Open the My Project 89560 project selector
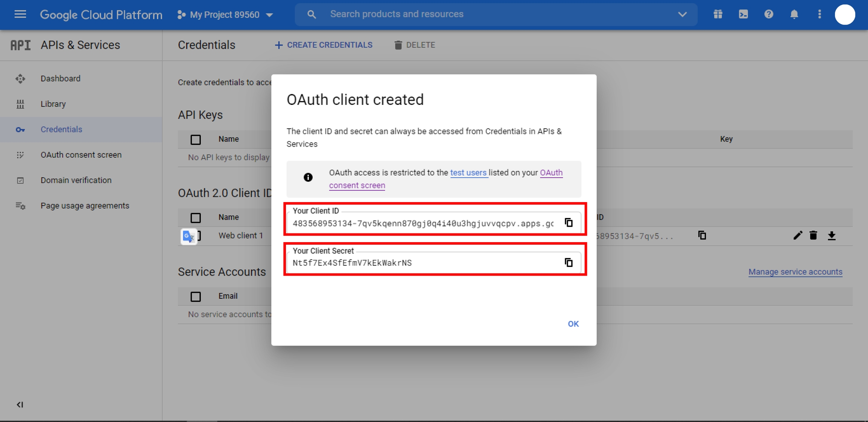 click(x=225, y=15)
